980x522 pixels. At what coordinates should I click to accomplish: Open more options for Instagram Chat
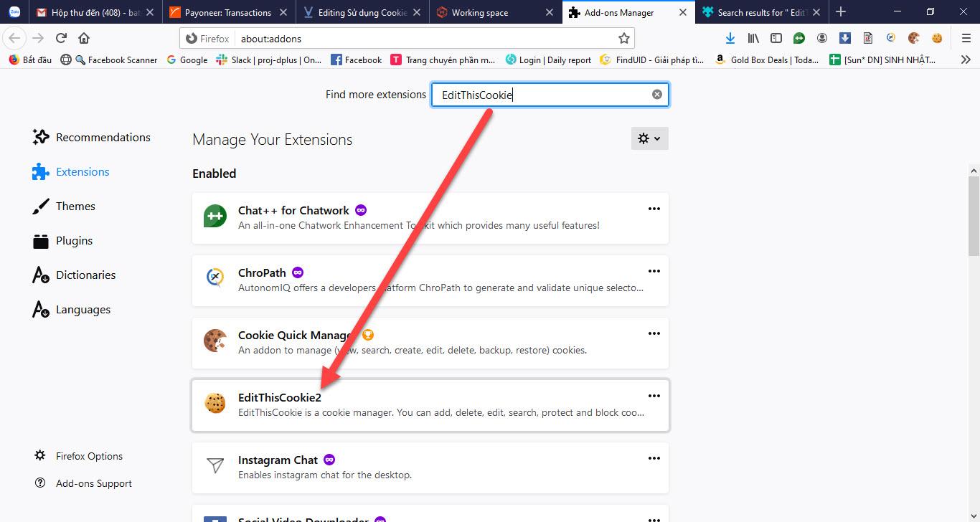coord(654,458)
